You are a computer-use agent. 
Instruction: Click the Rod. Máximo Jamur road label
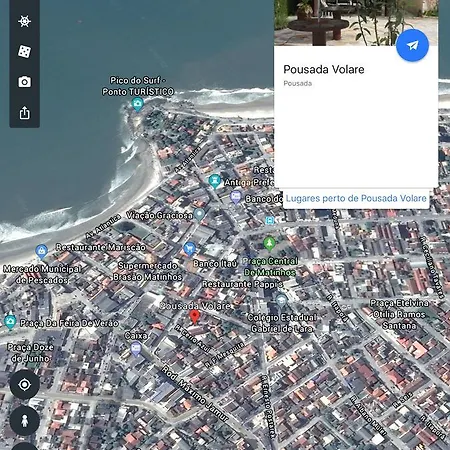click(x=195, y=394)
